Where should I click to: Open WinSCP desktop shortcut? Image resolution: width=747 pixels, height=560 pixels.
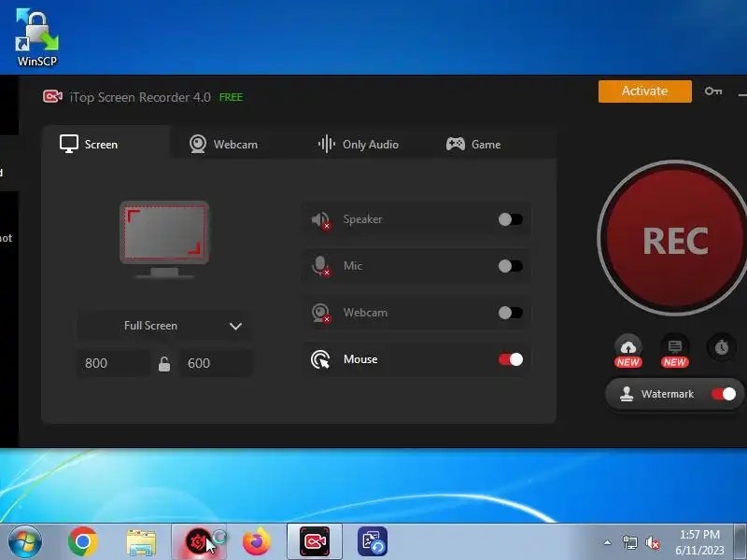click(36, 37)
